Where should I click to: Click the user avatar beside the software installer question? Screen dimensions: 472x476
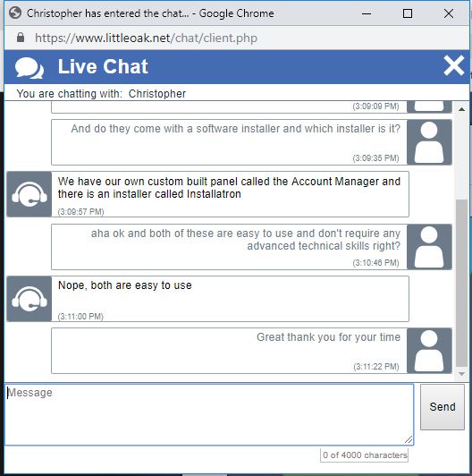429,142
